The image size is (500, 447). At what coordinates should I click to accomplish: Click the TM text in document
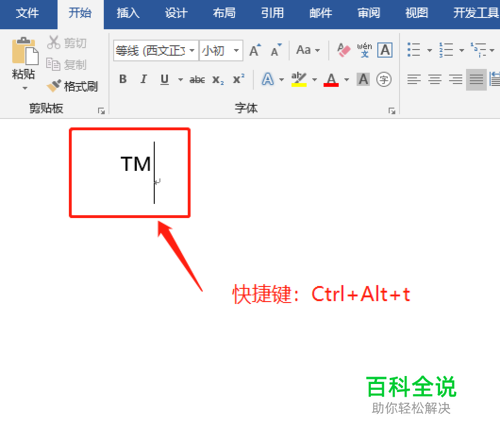pos(136,164)
